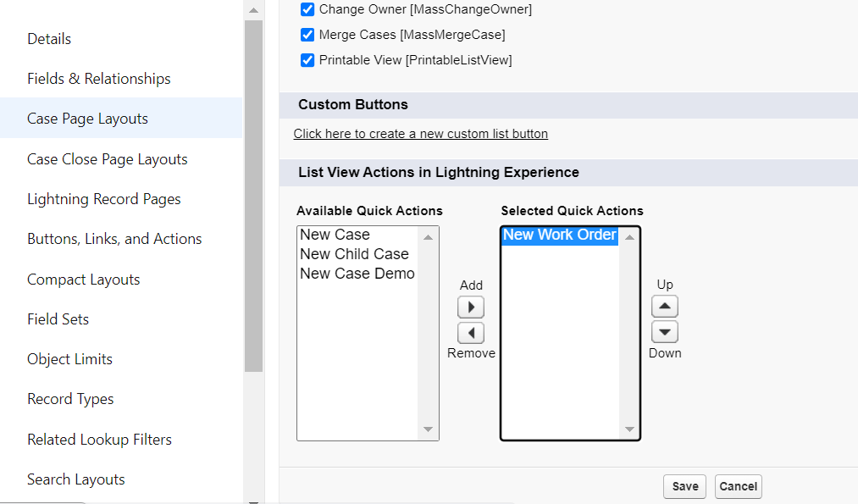Select New Case in Available Quick Actions
Image resolution: width=858 pixels, height=504 pixels.
pyautogui.click(x=335, y=235)
